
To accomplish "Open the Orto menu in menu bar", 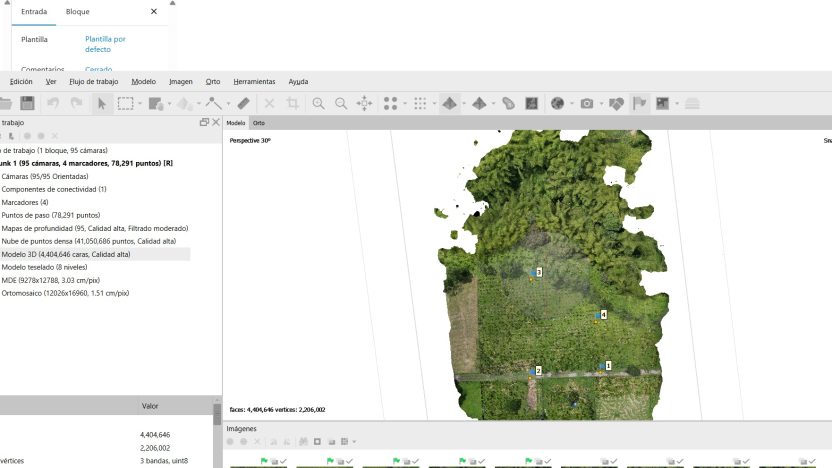I will (213, 82).
